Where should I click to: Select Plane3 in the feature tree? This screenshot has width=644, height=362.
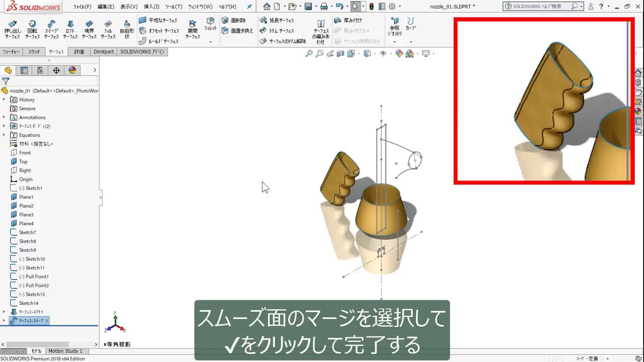pyautogui.click(x=26, y=215)
